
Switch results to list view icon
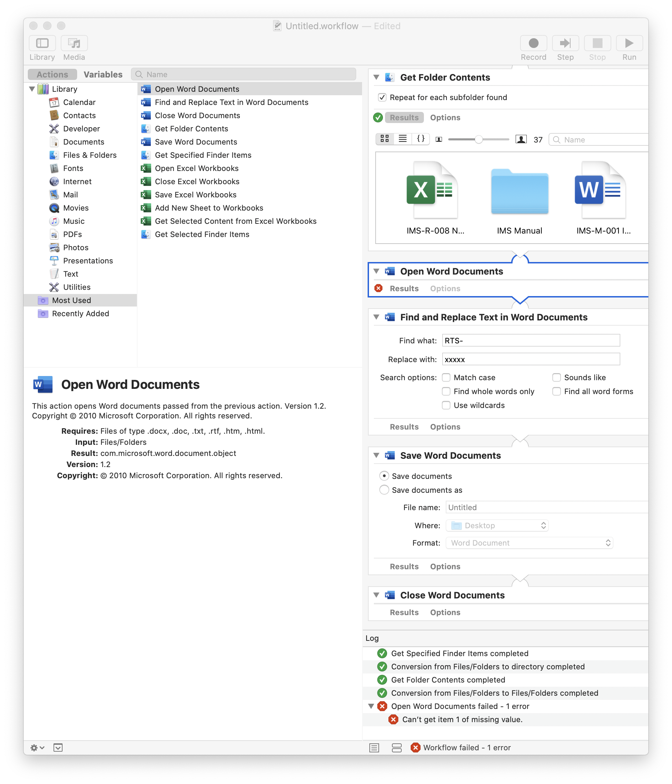coord(403,139)
